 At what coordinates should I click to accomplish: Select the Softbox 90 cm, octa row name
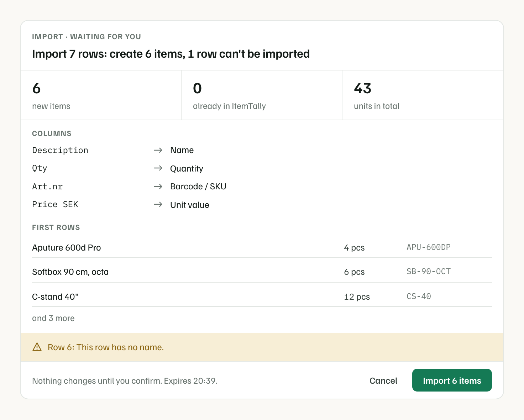click(70, 272)
